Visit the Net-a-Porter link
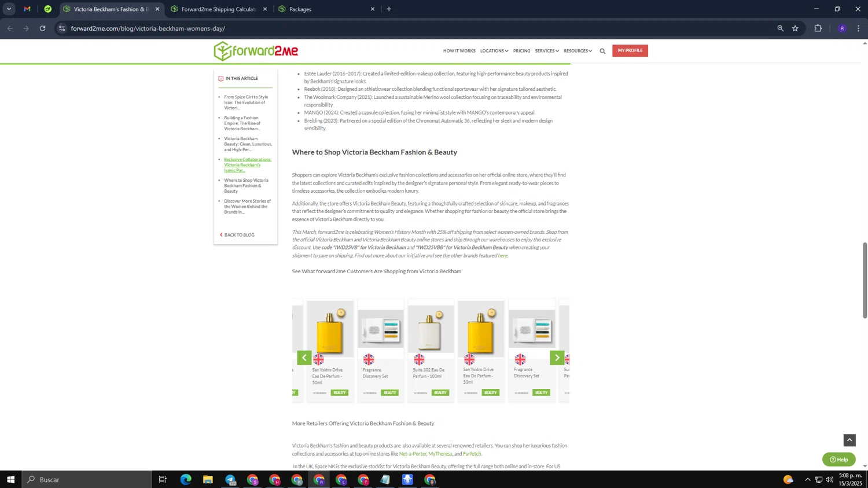This screenshot has height=488, width=868. click(x=413, y=454)
